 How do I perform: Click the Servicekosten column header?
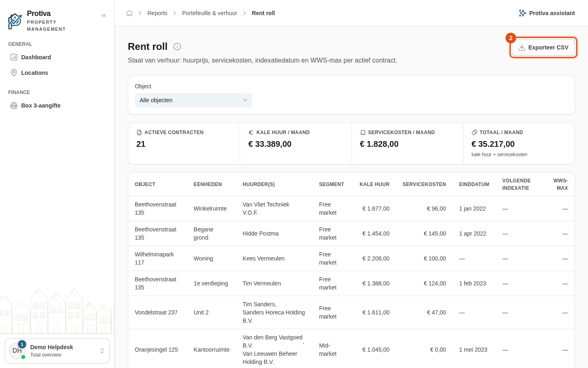click(424, 184)
